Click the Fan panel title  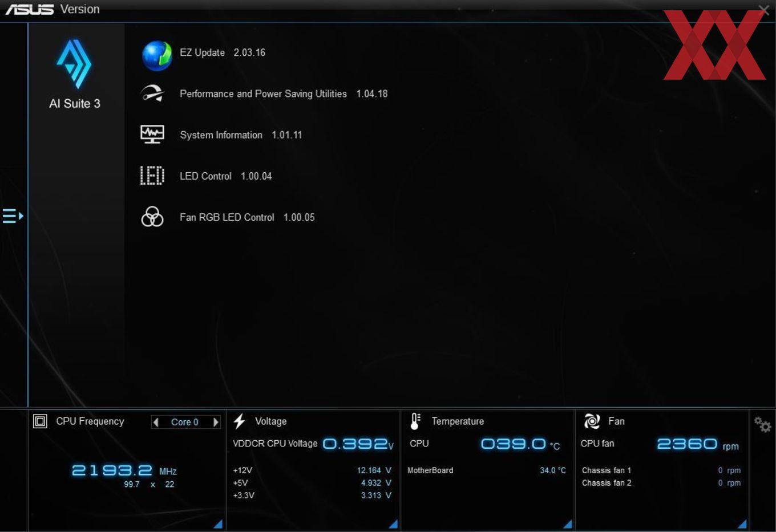[x=616, y=421]
